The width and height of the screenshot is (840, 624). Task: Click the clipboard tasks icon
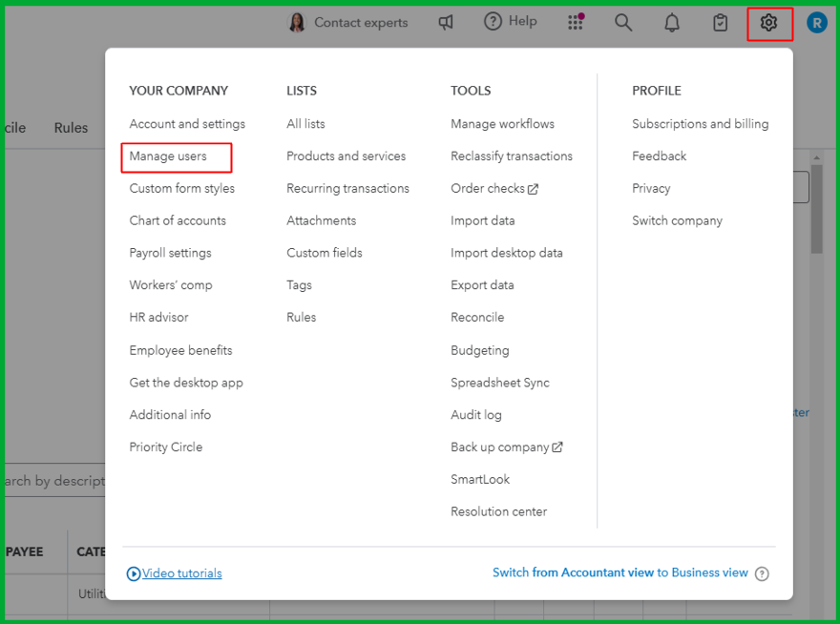pos(721,22)
